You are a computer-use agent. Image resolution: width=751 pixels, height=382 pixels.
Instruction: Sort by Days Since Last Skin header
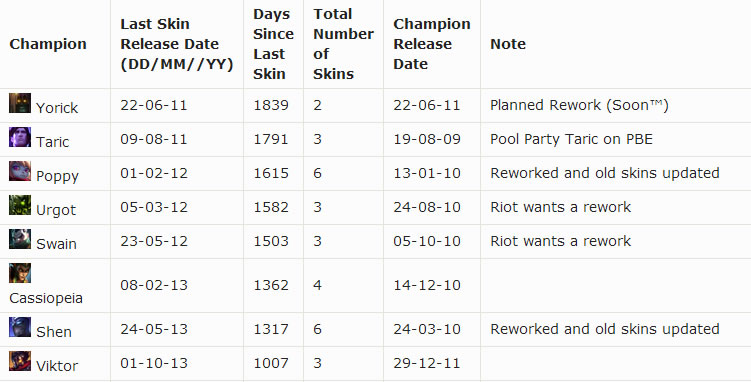click(x=273, y=44)
